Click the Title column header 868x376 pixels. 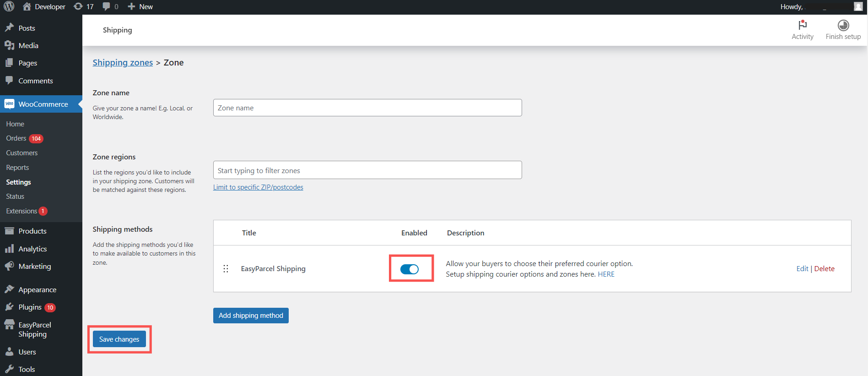pyautogui.click(x=249, y=233)
